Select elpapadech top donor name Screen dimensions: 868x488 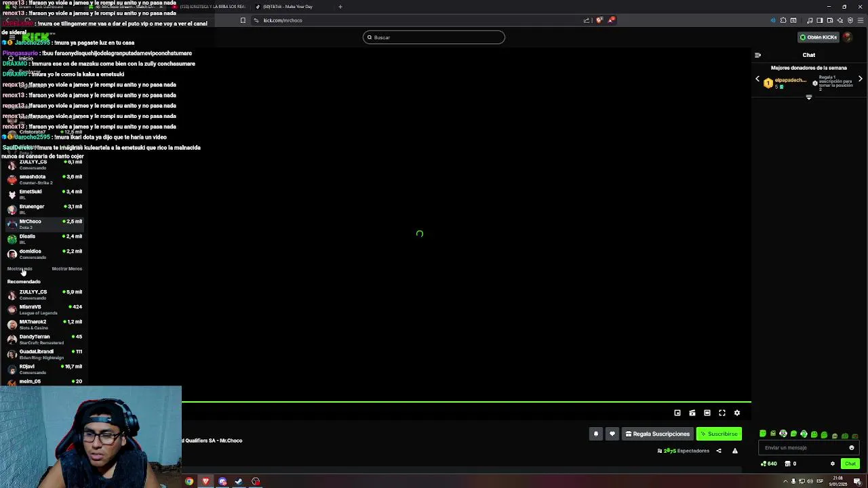(790, 80)
